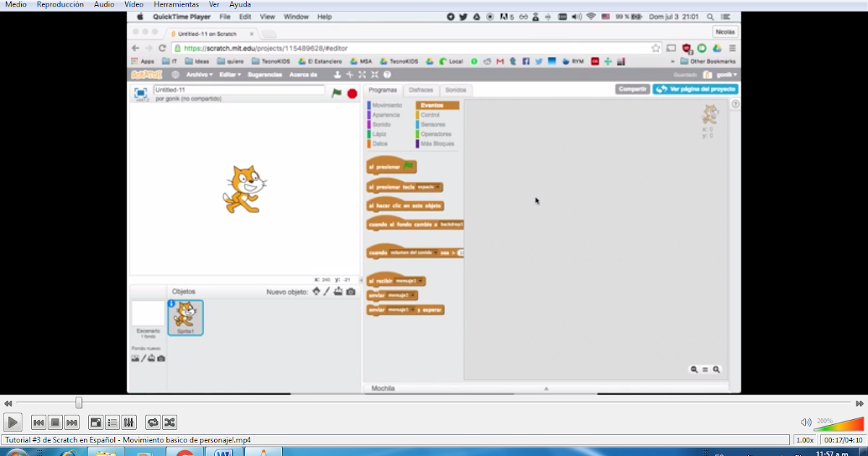
Task: Click 'Ver página del proyecto'
Action: click(x=696, y=88)
